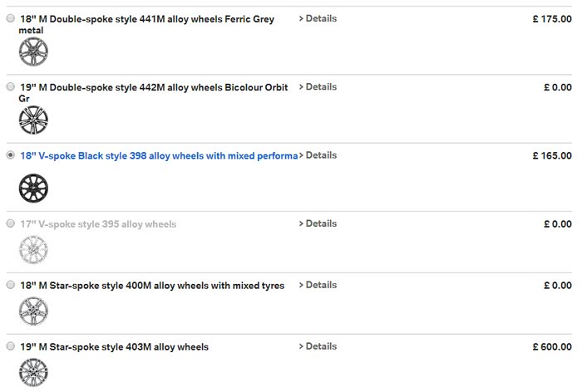View Details of Star-spoke 400M wheels
This screenshot has height=392, width=582.
[318, 285]
